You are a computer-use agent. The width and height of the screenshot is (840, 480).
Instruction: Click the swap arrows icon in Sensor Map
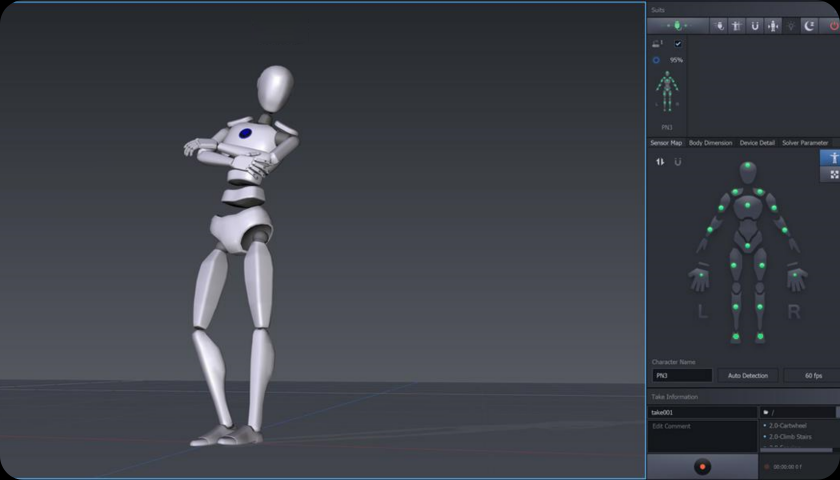[660, 162]
